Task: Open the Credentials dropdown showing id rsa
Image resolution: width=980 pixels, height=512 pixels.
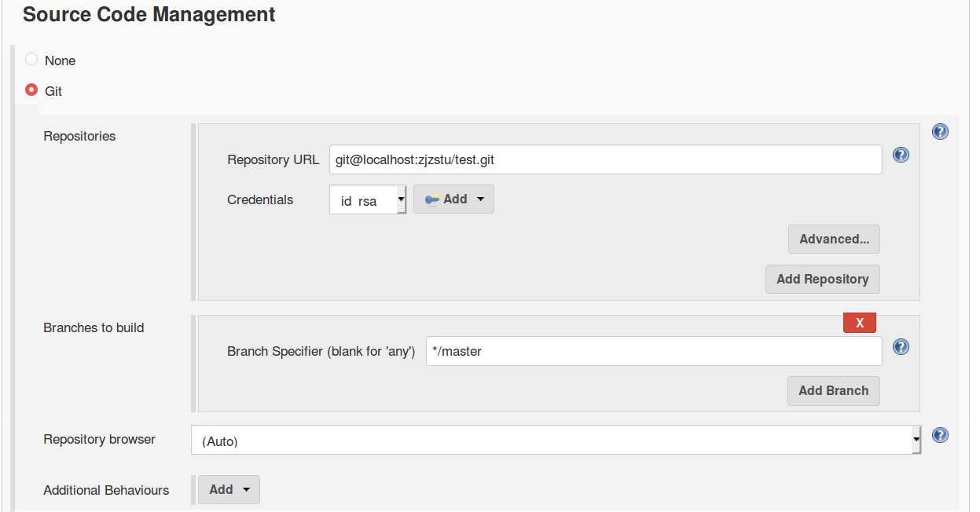Action: tap(368, 200)
